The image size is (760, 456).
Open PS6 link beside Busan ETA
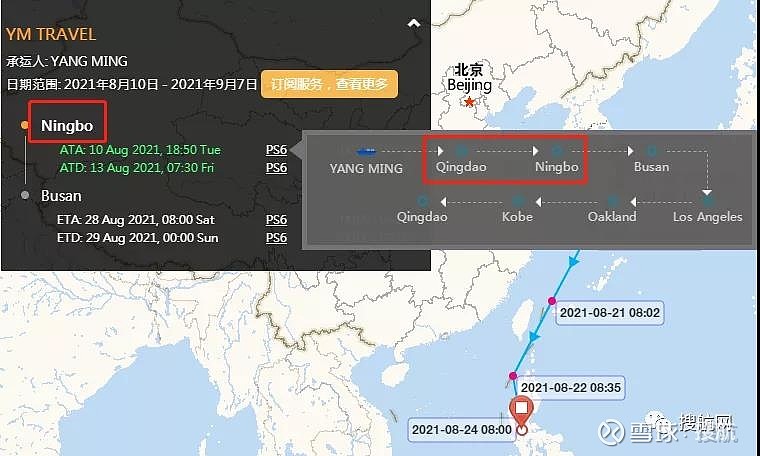click(276, 220)
